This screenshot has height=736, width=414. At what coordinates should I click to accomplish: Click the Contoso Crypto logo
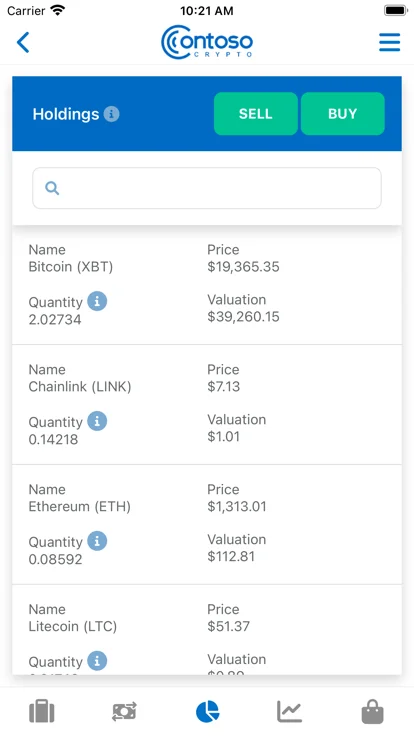(207, 42)
